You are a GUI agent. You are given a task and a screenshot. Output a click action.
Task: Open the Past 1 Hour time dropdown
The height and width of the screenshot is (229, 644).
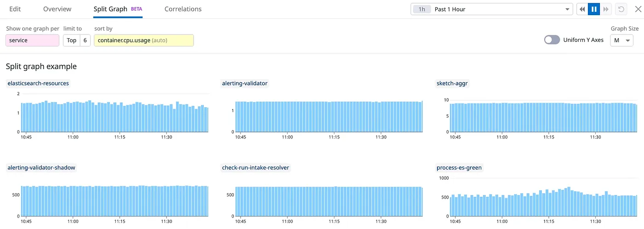491,9
